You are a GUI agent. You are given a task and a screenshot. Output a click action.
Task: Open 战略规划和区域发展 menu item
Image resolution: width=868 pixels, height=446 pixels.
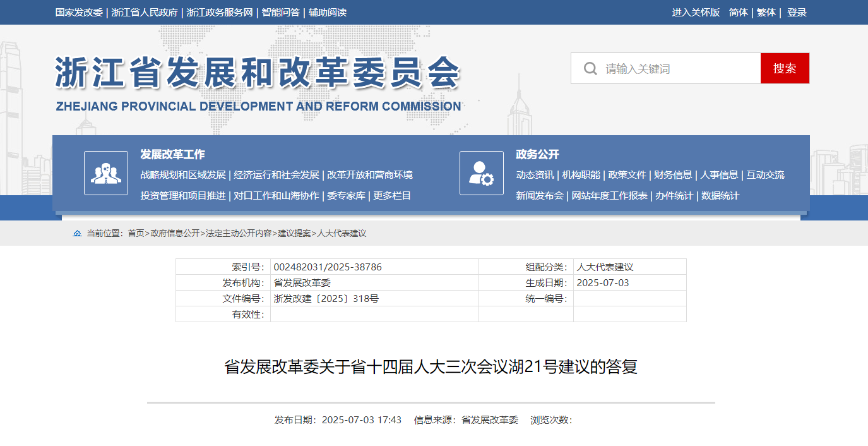tap(183, 175)
